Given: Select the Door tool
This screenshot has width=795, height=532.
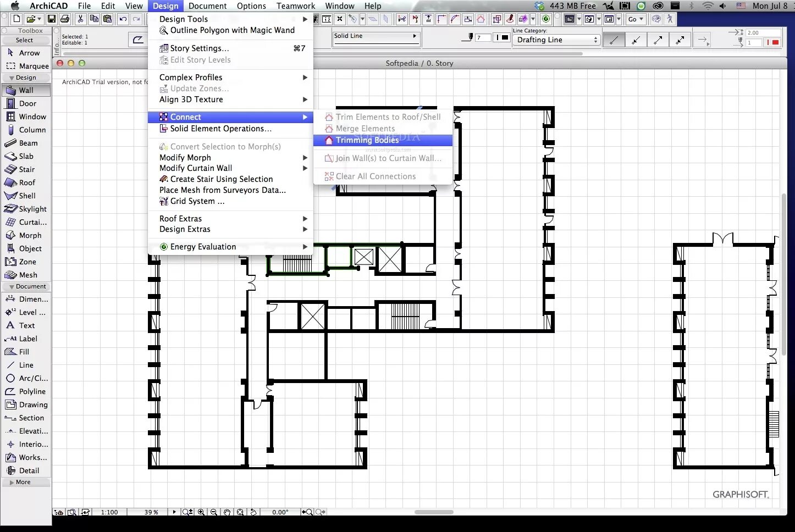Looking at the screenshot, I should point(26,103).
